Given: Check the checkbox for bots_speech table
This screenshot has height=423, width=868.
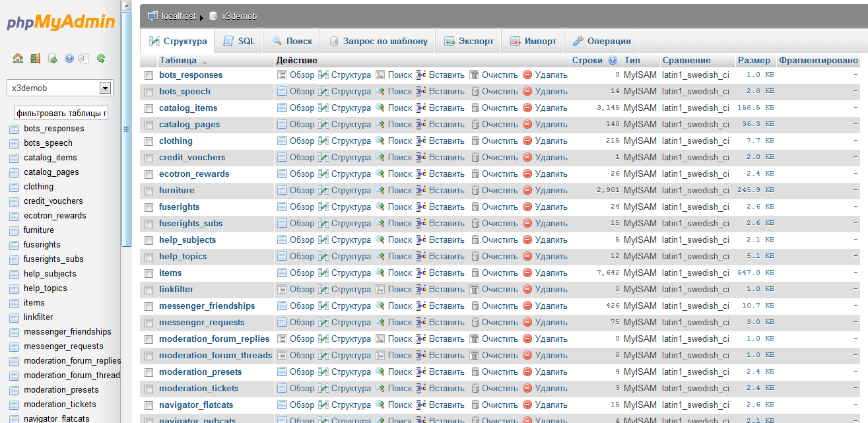Looking at the screenshot, I should coord(148,91).
